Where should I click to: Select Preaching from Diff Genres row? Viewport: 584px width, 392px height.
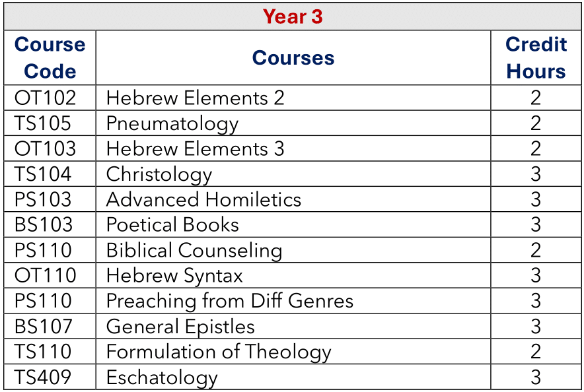point(293,300)
